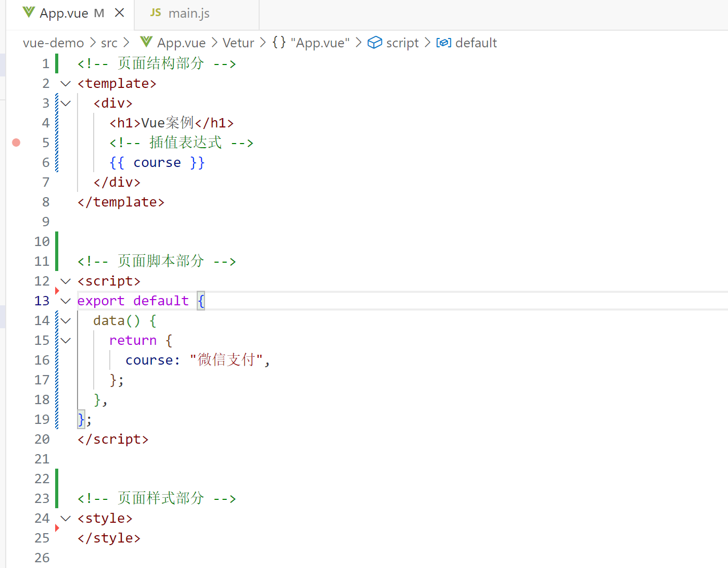Click line number 20 in gutter
The height and width of the screenshot is (568, 728).
coord(42,439)
